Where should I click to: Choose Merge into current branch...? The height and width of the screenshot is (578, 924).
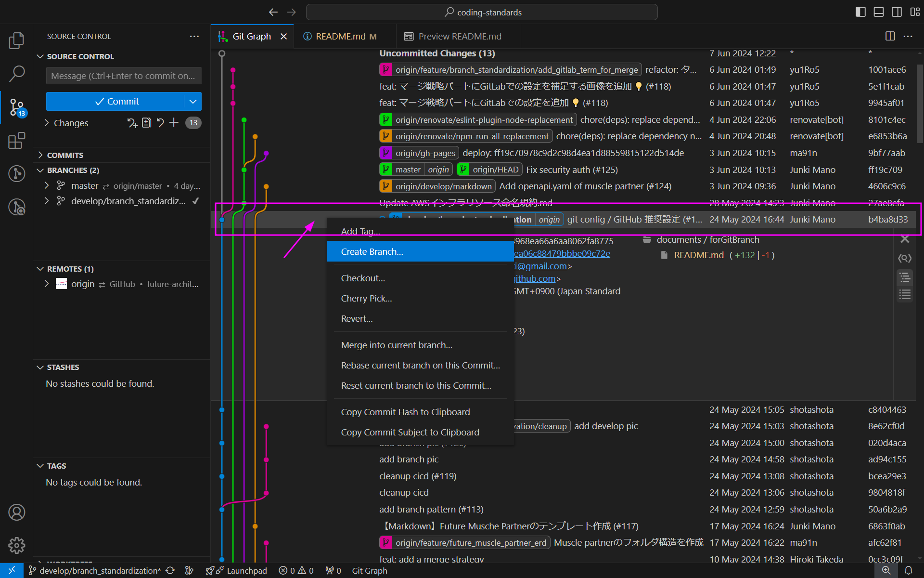[x=420, y=345]
